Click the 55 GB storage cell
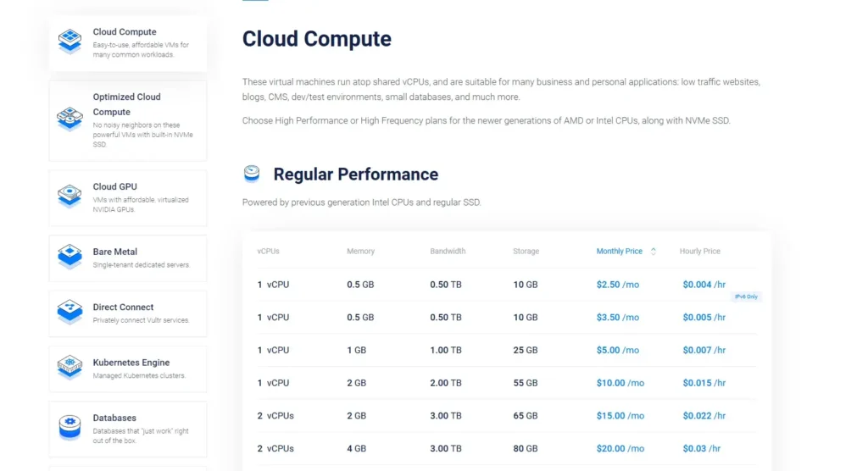This screenshot has height=471, width=868. tap(525, 383)
